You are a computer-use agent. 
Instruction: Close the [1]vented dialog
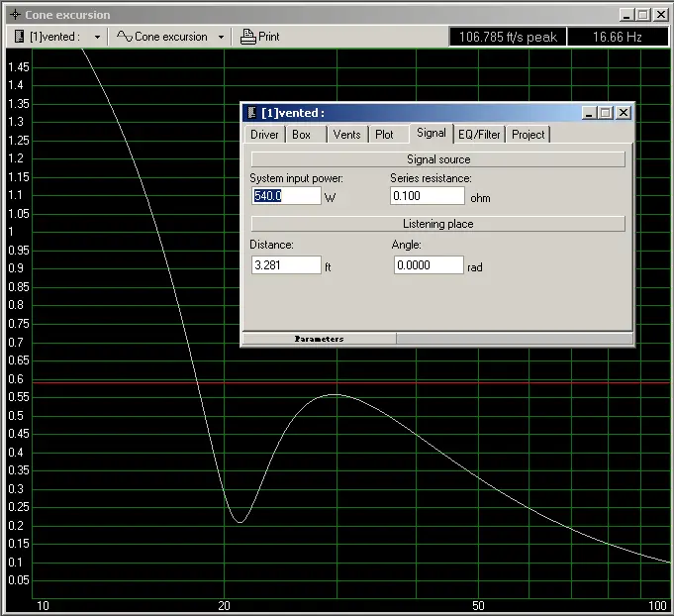[x=624, y=113]
